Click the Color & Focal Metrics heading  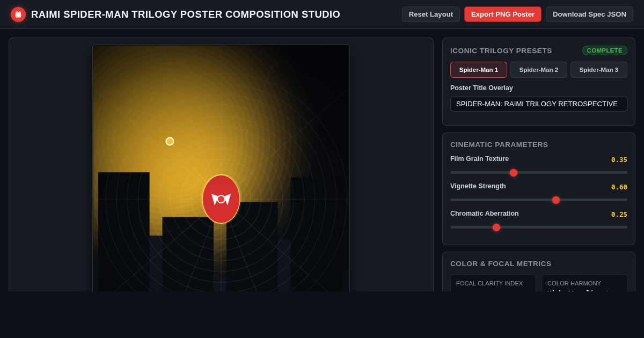501,264
